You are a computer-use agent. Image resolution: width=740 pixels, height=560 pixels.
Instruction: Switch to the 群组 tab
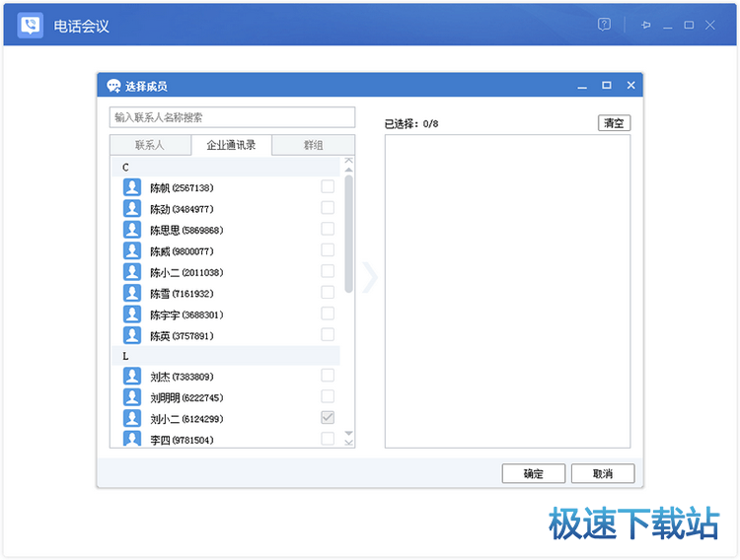coord(313,145)
